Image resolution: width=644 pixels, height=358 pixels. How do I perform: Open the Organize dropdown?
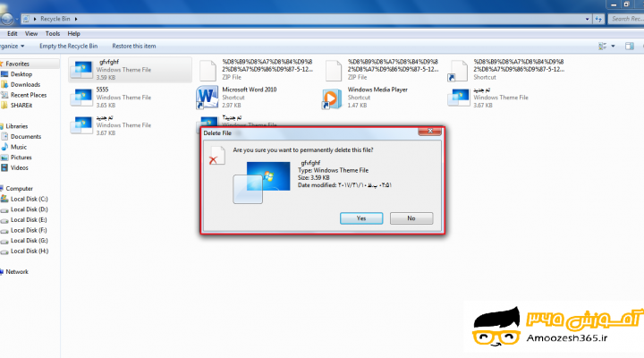[12, 46]
